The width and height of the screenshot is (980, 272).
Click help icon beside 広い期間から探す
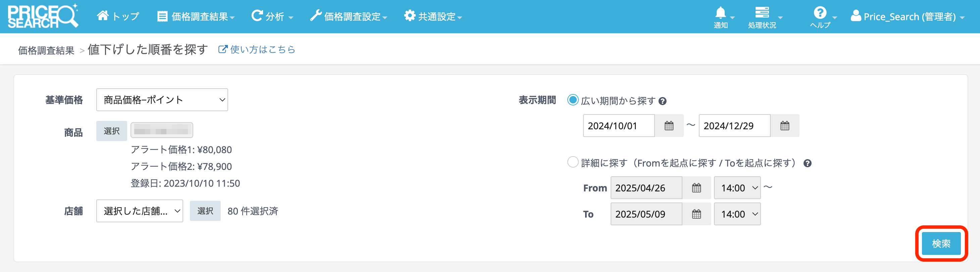[x=662, y=101]
